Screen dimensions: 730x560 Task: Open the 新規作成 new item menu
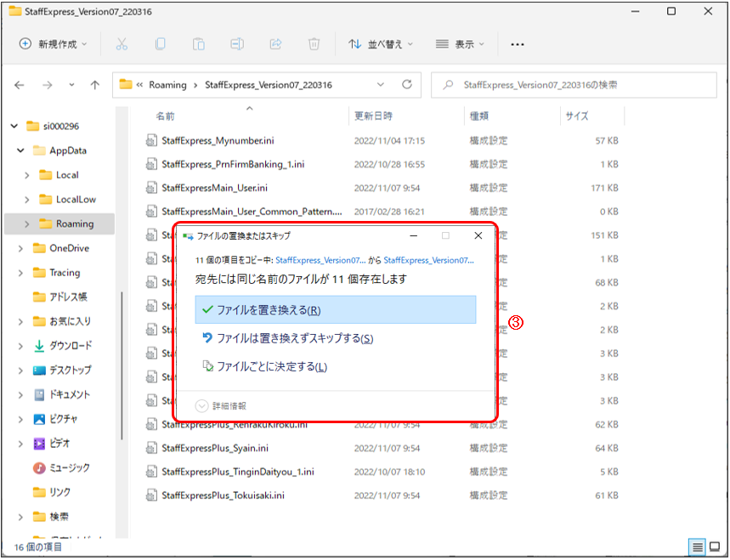53,44
